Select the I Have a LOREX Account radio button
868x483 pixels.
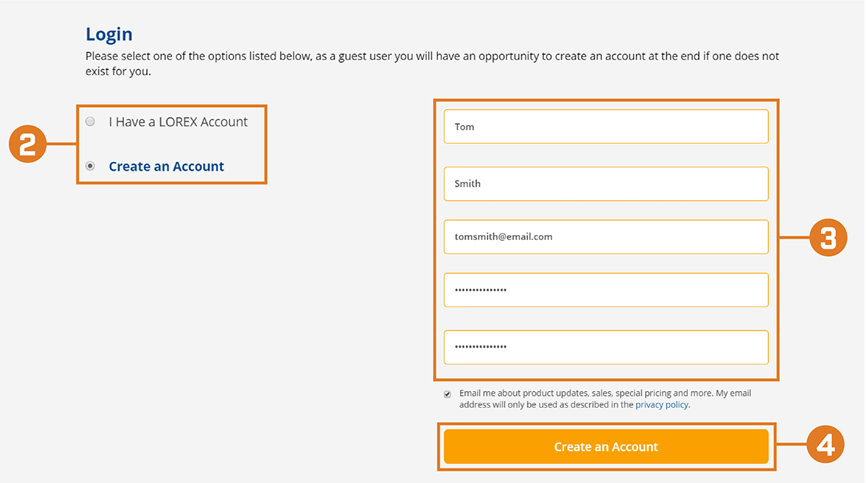click(90, 121)
